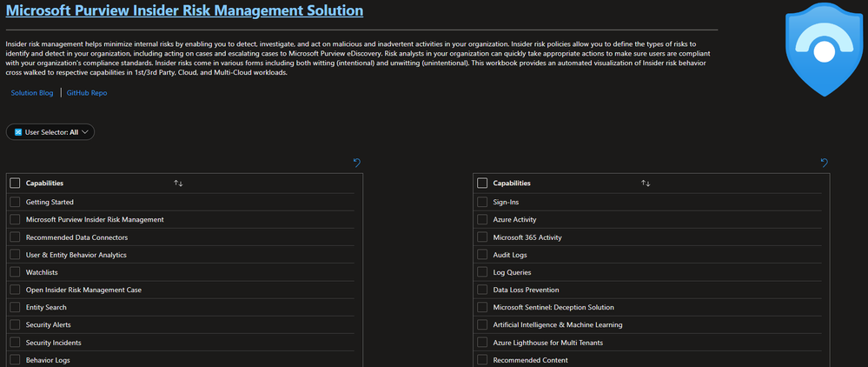Select the Azure Activity row text
The height and width of the screenshot is (367, 868).
pyautogui.click(x=515, y=219)
